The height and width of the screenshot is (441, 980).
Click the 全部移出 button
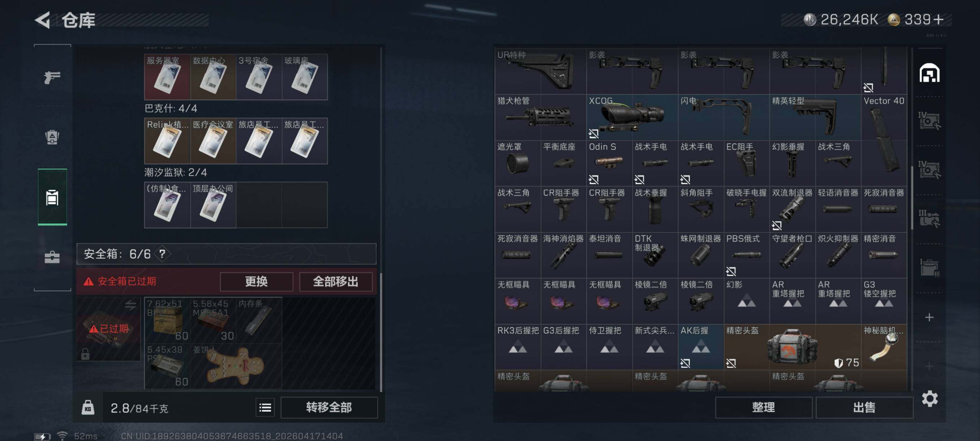(x=336, y=282)
